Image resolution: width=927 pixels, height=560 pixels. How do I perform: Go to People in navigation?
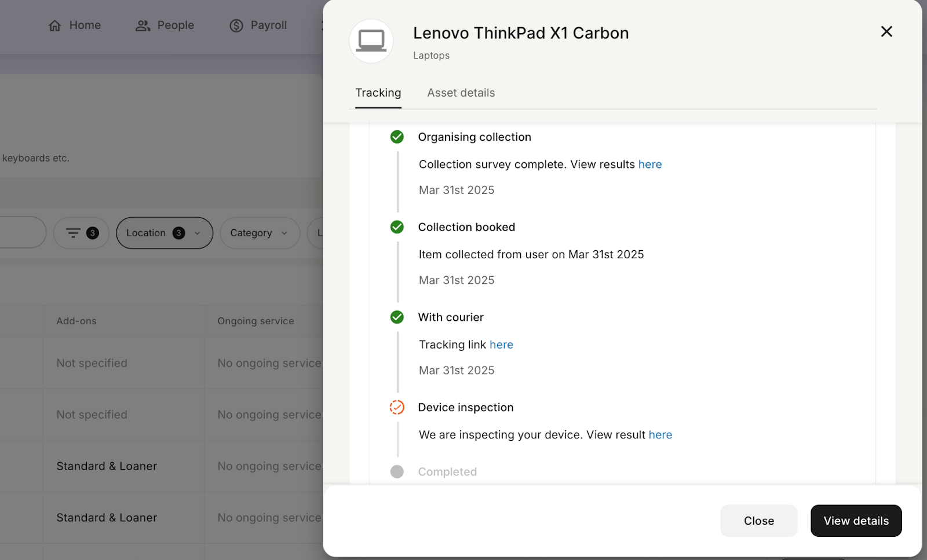click(x=165, y=25)
